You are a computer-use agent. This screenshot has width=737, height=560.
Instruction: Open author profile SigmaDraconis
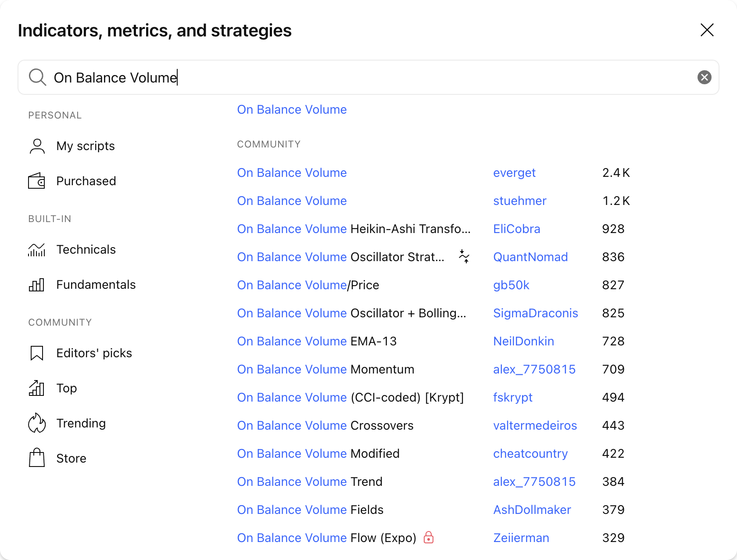coord(536,313)
